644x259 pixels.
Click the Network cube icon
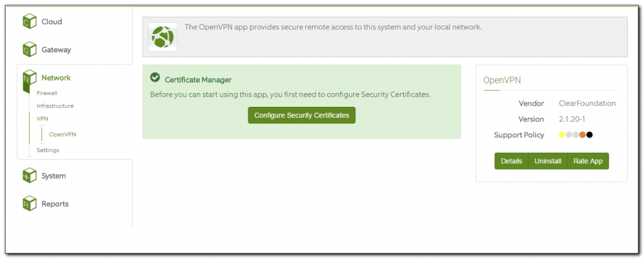pos(30,79)
